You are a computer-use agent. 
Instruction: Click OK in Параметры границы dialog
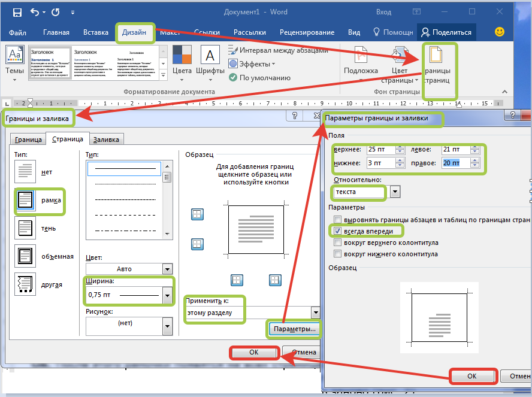[x=473, y=376]
